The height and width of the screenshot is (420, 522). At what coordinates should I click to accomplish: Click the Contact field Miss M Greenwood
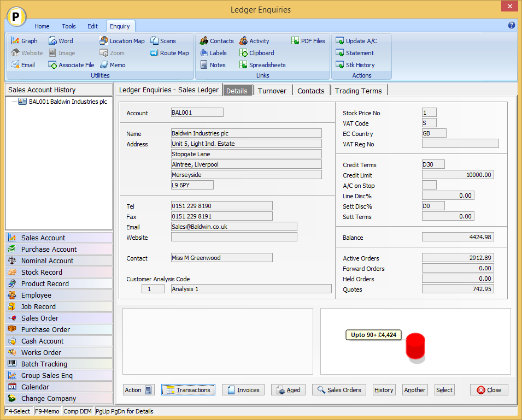pos(222,257)
